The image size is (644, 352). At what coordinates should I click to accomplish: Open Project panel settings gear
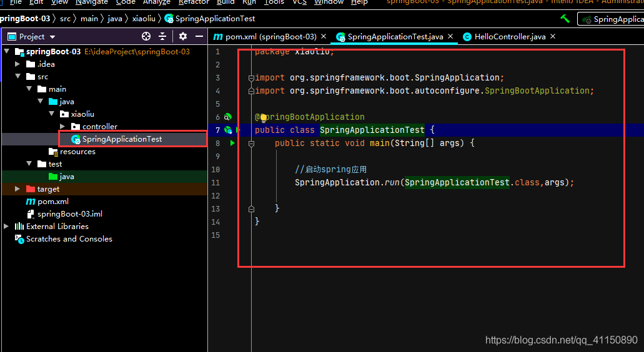[183, 37]
